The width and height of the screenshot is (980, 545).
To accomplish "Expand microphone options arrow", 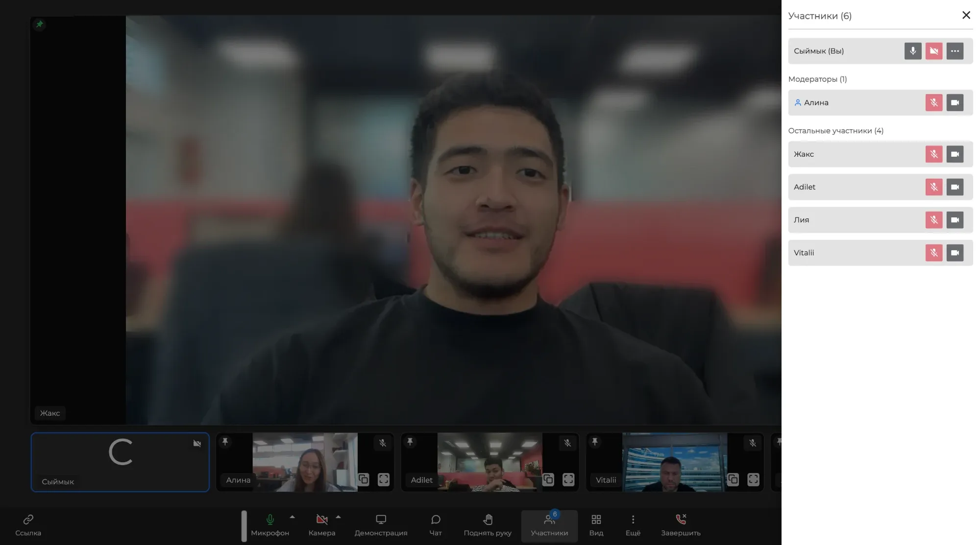I will [x=293, y=517].
